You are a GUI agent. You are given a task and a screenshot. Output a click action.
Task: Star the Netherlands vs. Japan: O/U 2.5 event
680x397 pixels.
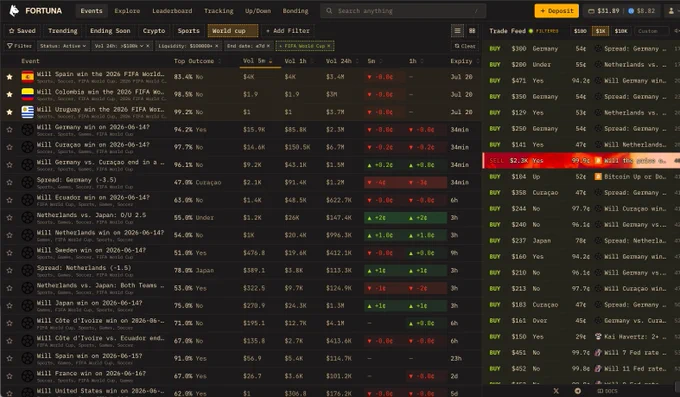(10, 217)
